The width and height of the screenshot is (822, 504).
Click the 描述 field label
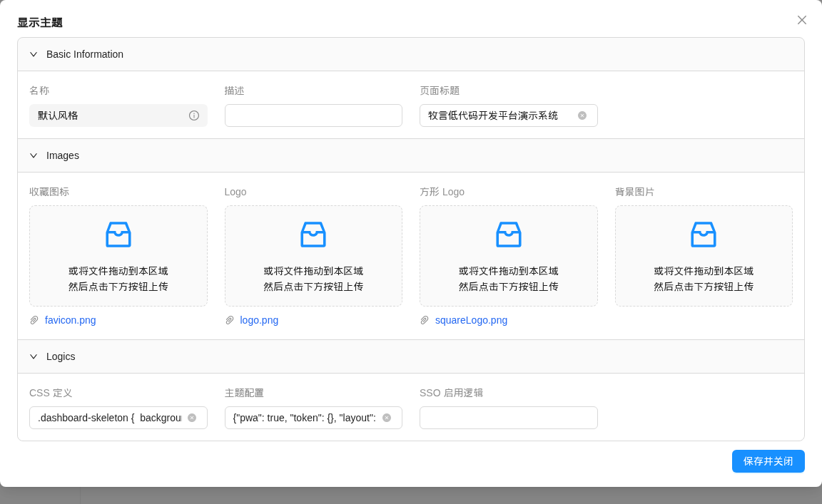click(234, 91)
